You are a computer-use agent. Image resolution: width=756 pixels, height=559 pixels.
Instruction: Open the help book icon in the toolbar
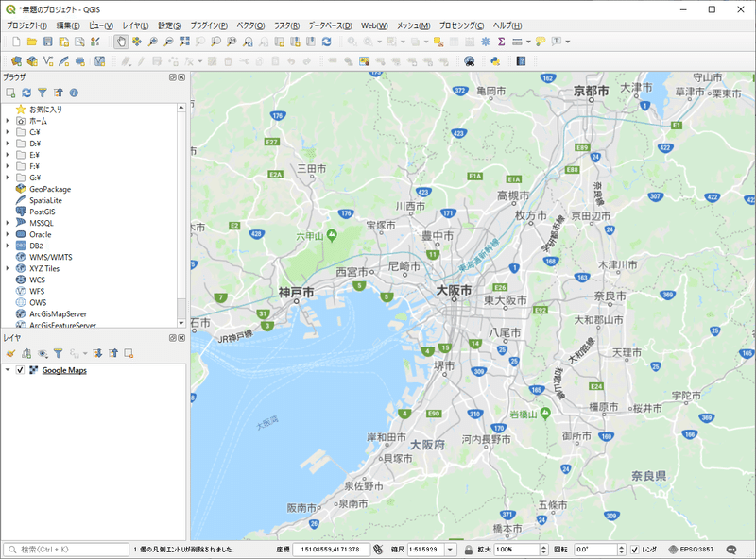(x=521, y=61)
